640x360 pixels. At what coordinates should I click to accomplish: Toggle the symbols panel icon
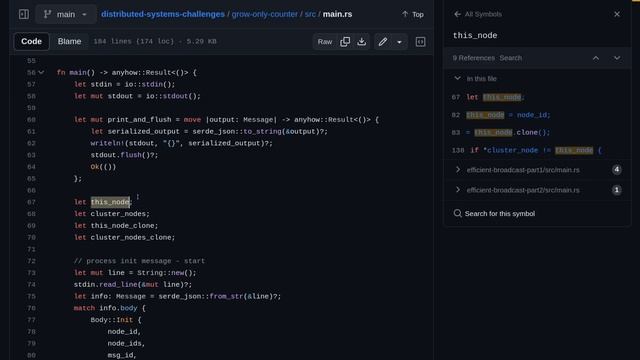click(420, 42)
